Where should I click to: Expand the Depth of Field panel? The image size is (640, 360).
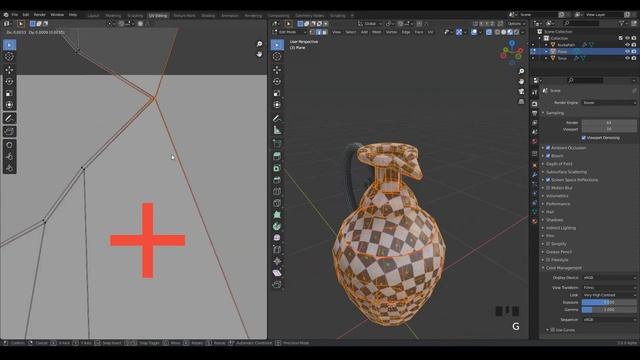[559, 164]
